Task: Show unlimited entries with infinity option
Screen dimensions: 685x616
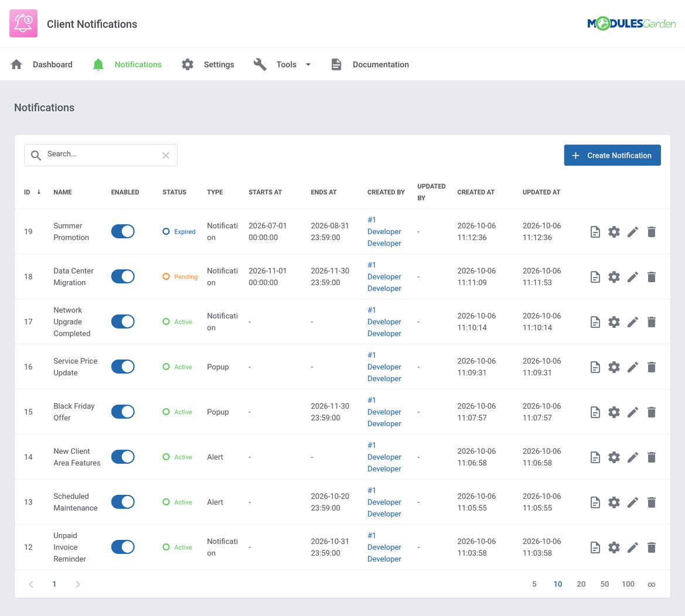Action: 652,584
